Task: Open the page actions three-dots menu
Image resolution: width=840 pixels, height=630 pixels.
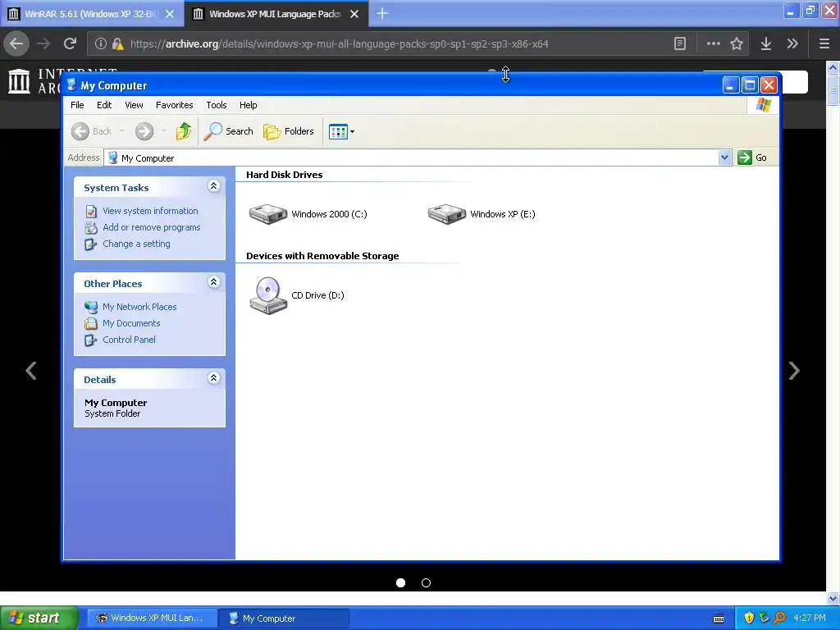Action: 713,44
